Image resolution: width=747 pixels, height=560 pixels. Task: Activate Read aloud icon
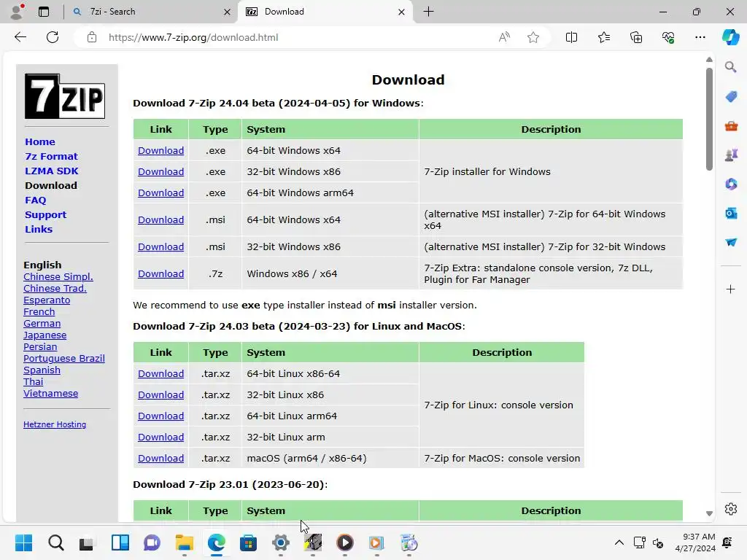pyautogui.click(x=504, y=37)
